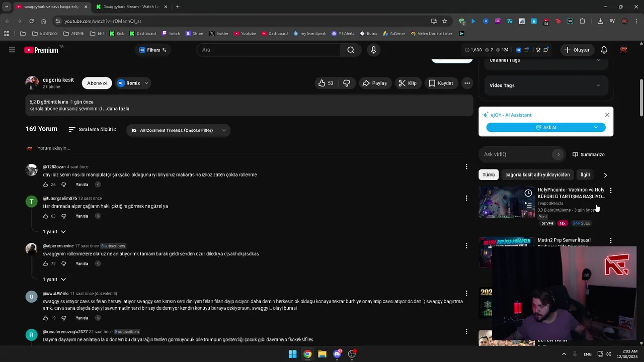The height and width of the screenshot is (362, 644).
Task: Expand description with ...daha fazla
Action: [x=117, y=109]
